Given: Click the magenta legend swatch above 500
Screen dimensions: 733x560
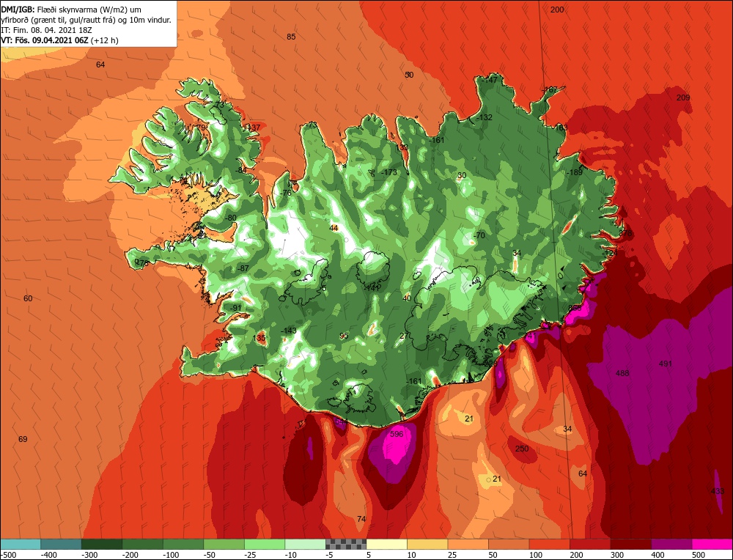Looking at the screenshot, I should [712, 544].
